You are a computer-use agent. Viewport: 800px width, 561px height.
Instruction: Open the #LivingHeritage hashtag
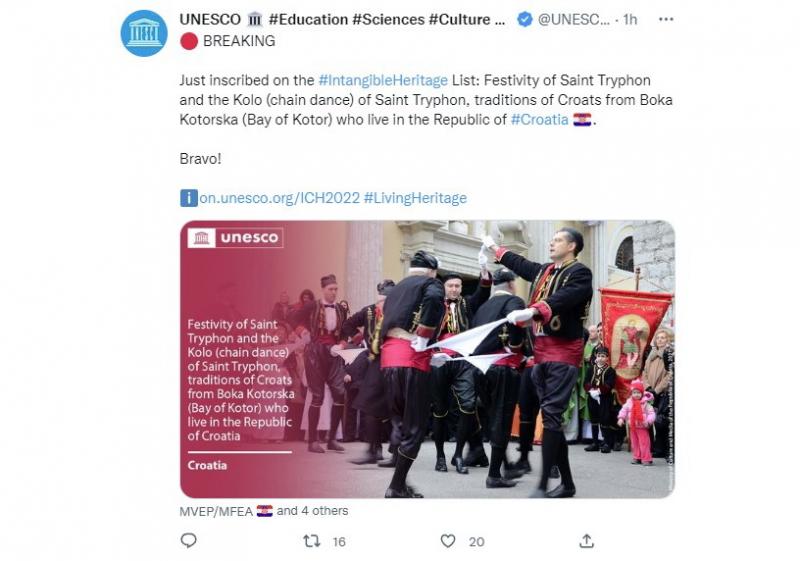pyautogui.click(x=415, y=198)
